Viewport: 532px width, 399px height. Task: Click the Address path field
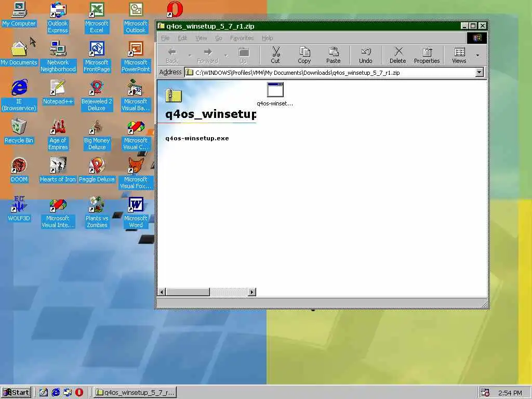click(x=330, y=73)
